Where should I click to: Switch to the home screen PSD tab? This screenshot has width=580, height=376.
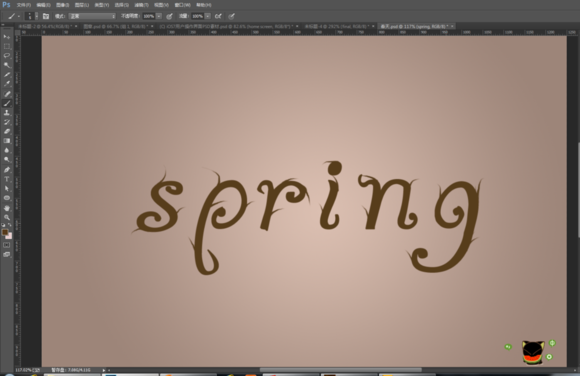(226, 27)
